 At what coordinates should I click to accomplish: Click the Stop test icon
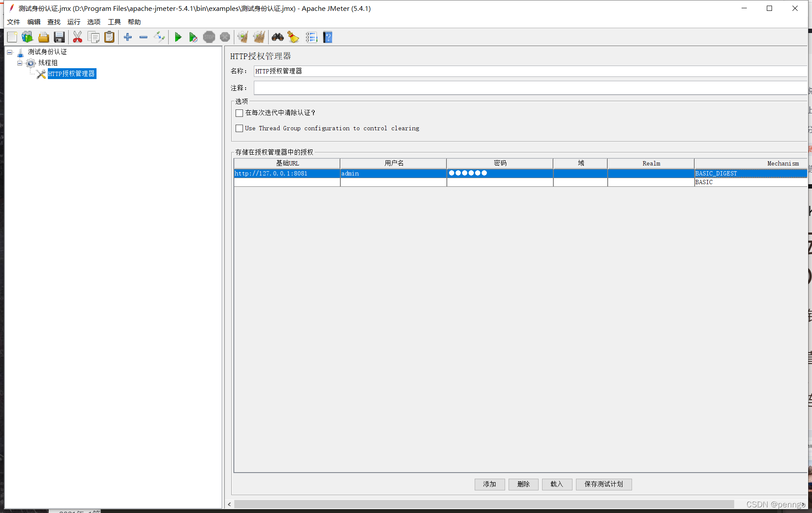(209, 37)
